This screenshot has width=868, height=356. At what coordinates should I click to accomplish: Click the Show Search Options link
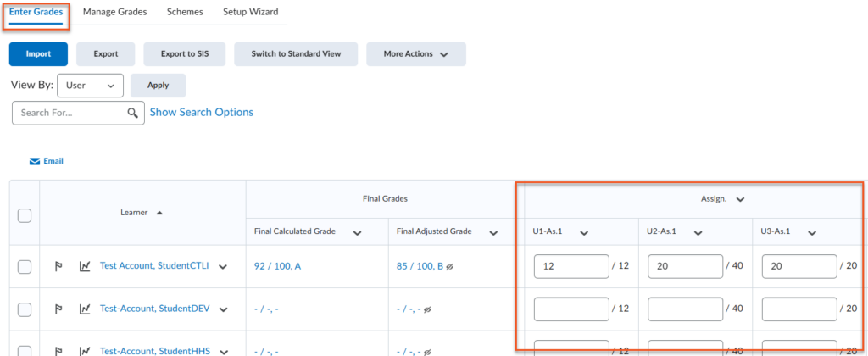coord(201,112)
